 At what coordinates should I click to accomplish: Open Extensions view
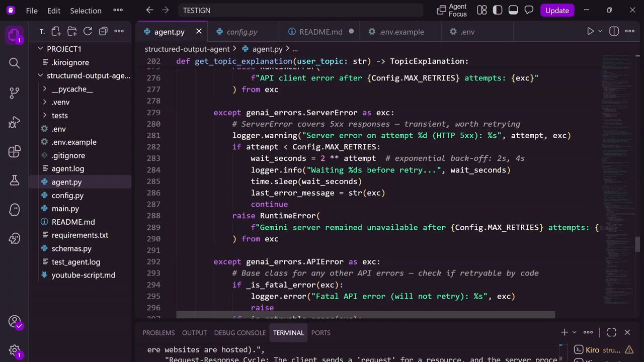14,151
